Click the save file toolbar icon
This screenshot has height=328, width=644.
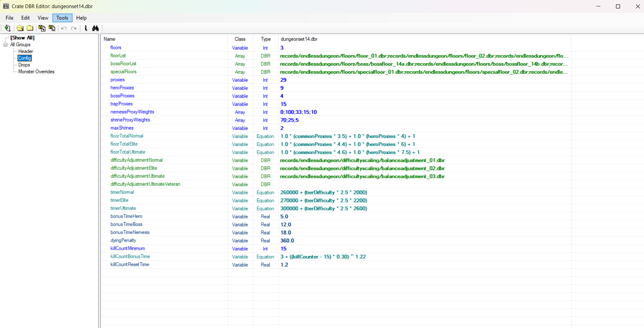click(42, 28)
